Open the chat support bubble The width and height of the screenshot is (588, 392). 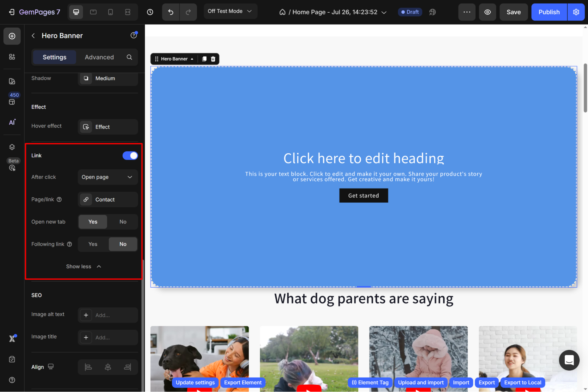[x=569, y=360]
